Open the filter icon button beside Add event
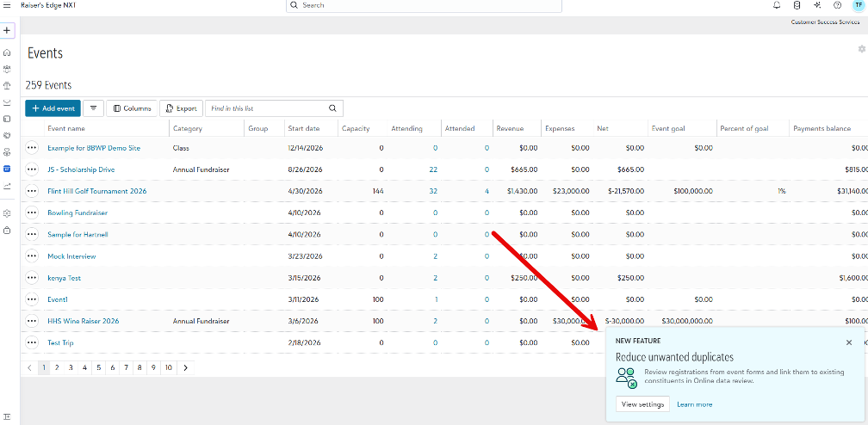The height and width of the screenshot is (425, 868). pyautogui.click(x=93, y=108)
